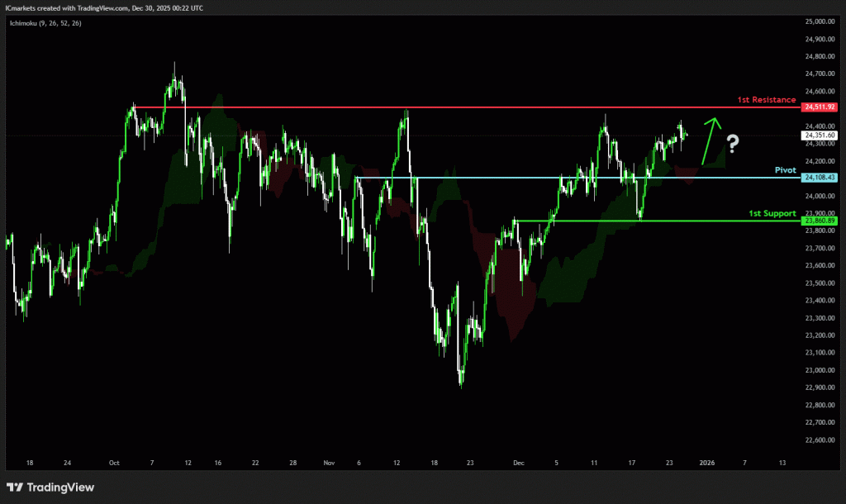Screen dimensions: 846x504
Task: Click the gray question mark symbol
Action: click(733, 145)
